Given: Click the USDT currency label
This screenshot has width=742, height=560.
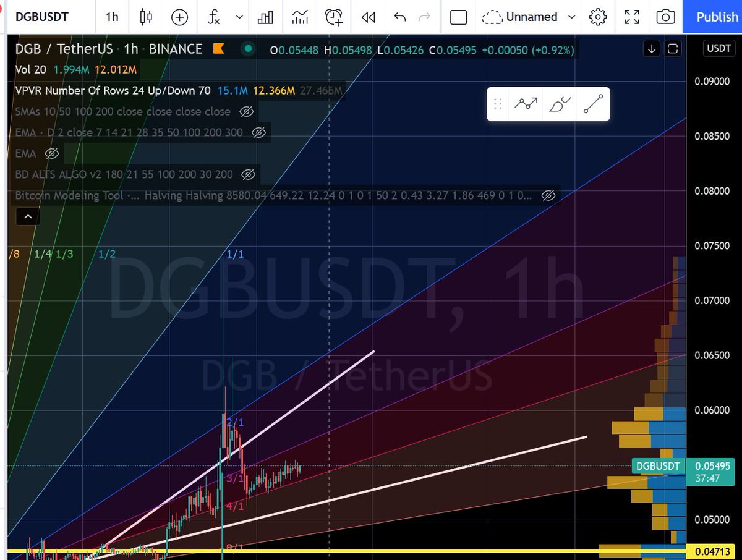Looking at the screenshot, I should coord(719,48).
